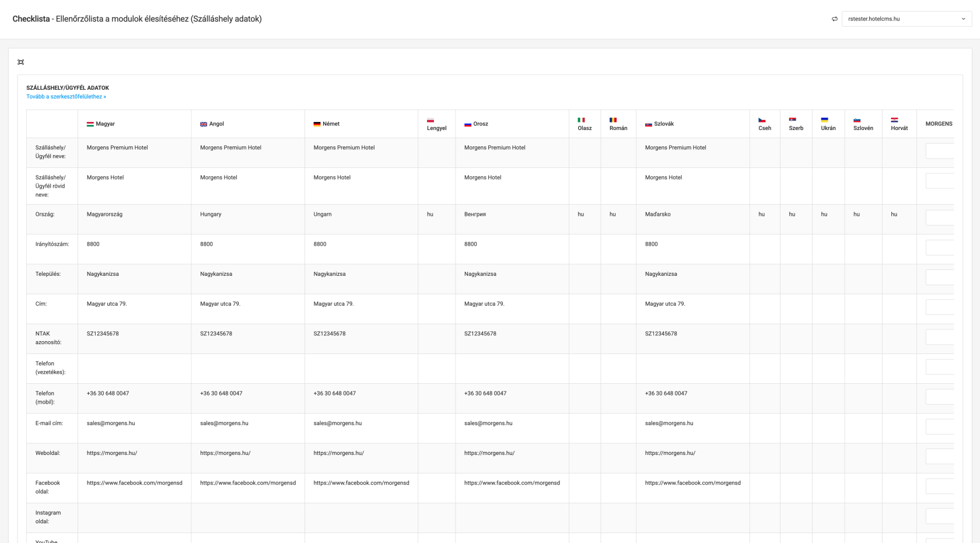The height and width of the screenshot is (543, 980).
Task: Click the Hungarian flag in the Magyar column
Action: pos(90,124)
